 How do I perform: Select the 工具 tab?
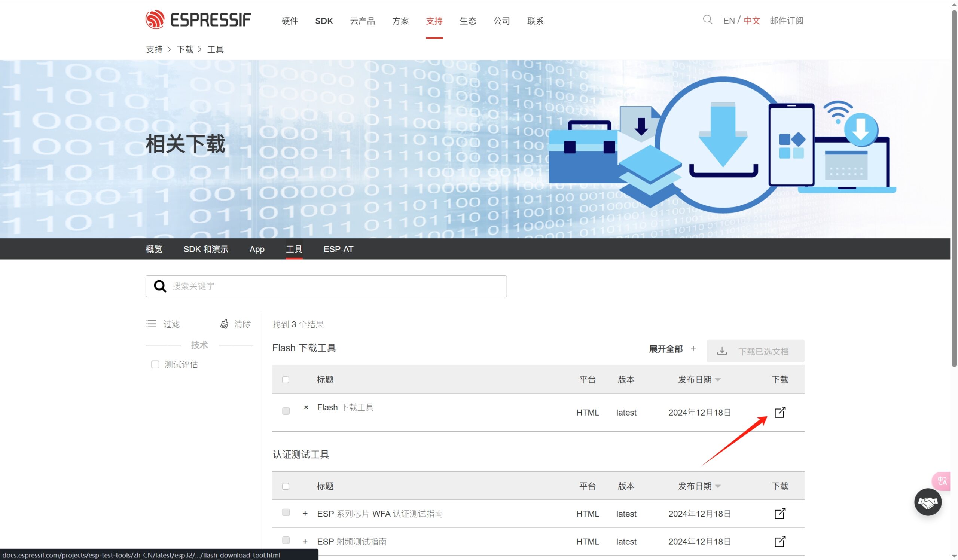click(x=294, y=249)
